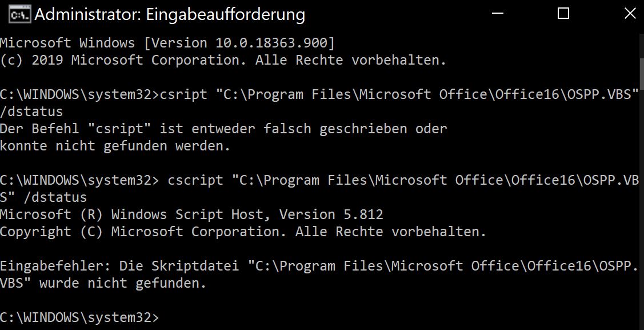Screen dimensions: 644x330
Task: Click the text konnte nicht gefunden werden
Action: tap(115, 146)
